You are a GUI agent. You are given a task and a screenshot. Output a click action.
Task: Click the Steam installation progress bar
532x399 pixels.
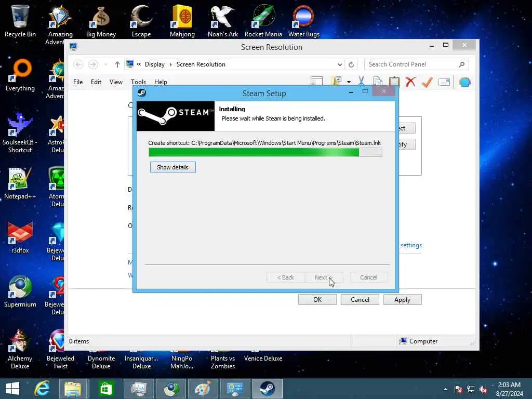[x=265, y=152]
